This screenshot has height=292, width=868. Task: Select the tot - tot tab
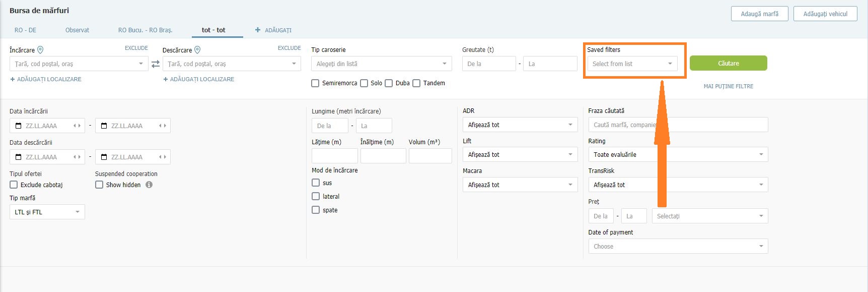click(213, 30)
